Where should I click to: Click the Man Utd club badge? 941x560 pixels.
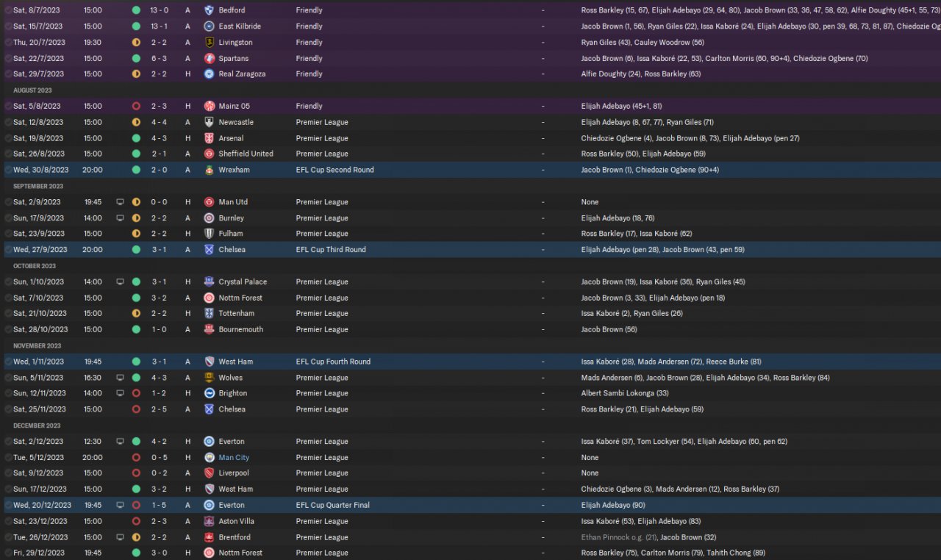(x=210, y=202)
